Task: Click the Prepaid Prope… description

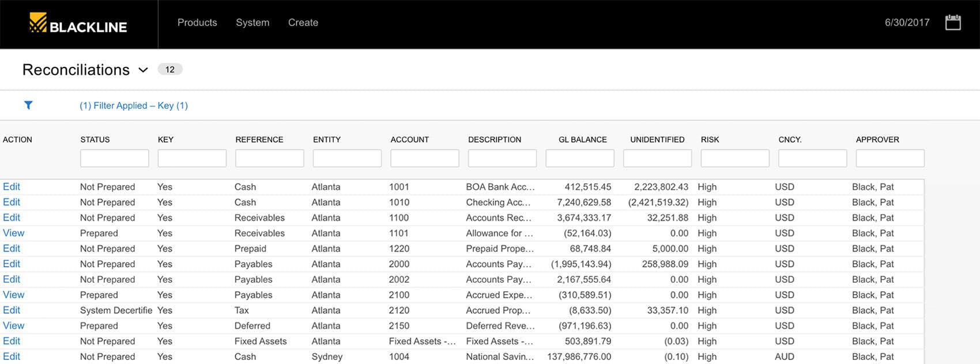Action: tap(500, 249)
